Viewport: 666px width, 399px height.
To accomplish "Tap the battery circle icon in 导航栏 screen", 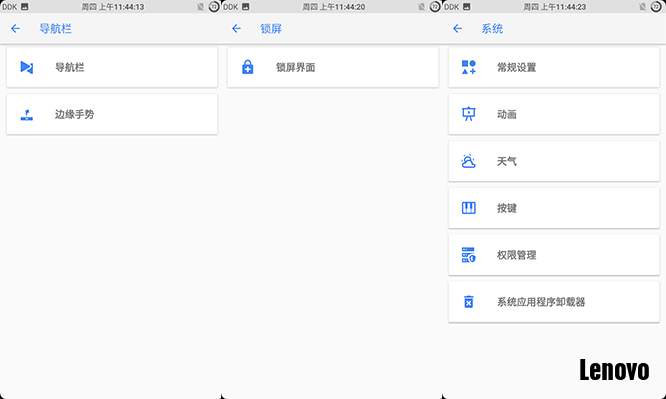I will 214,7.
